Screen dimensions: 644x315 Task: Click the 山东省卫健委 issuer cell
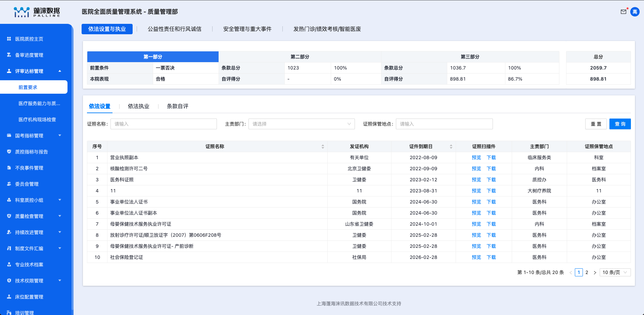[359, 224]
